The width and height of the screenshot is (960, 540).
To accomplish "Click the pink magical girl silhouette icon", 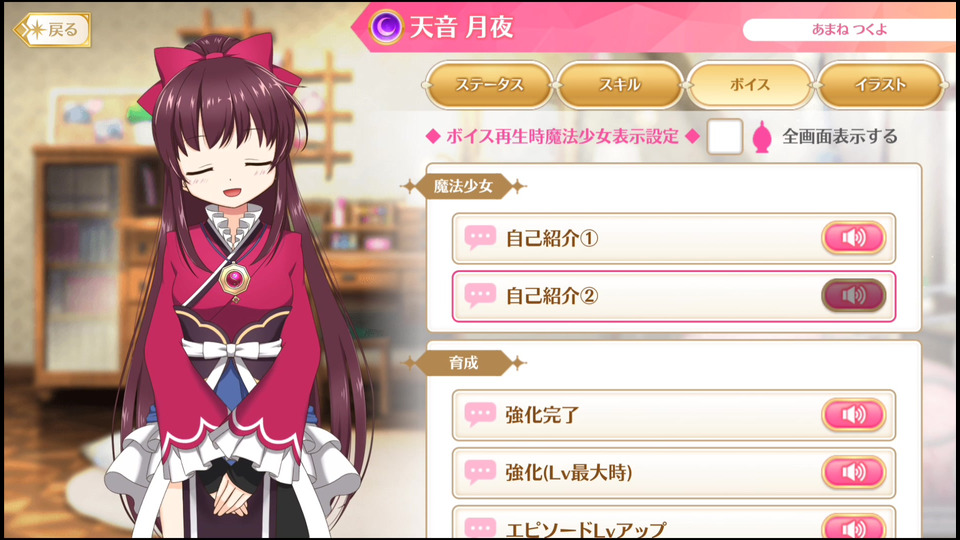I will click(762, 137).
